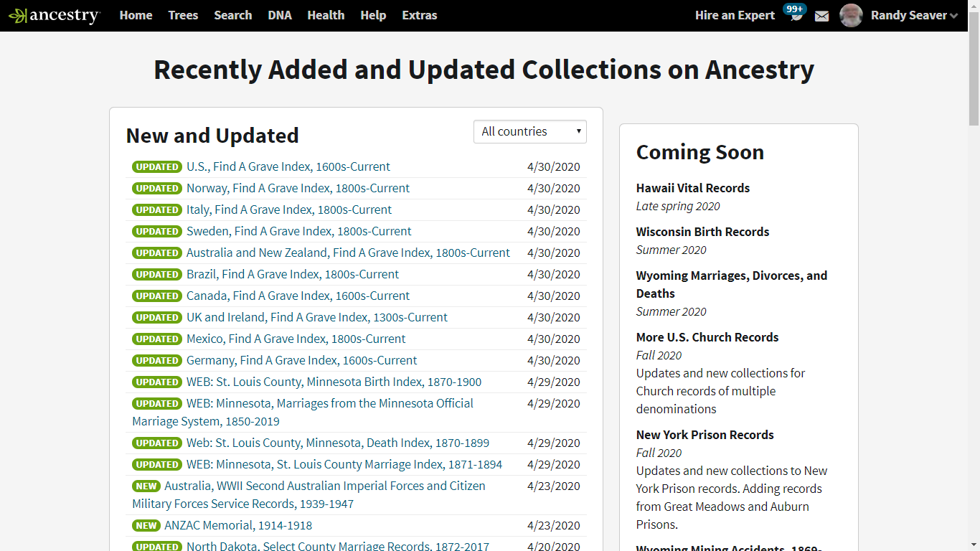
Task: Click Randy Seaver's profile photo
Action: (851, 15)
